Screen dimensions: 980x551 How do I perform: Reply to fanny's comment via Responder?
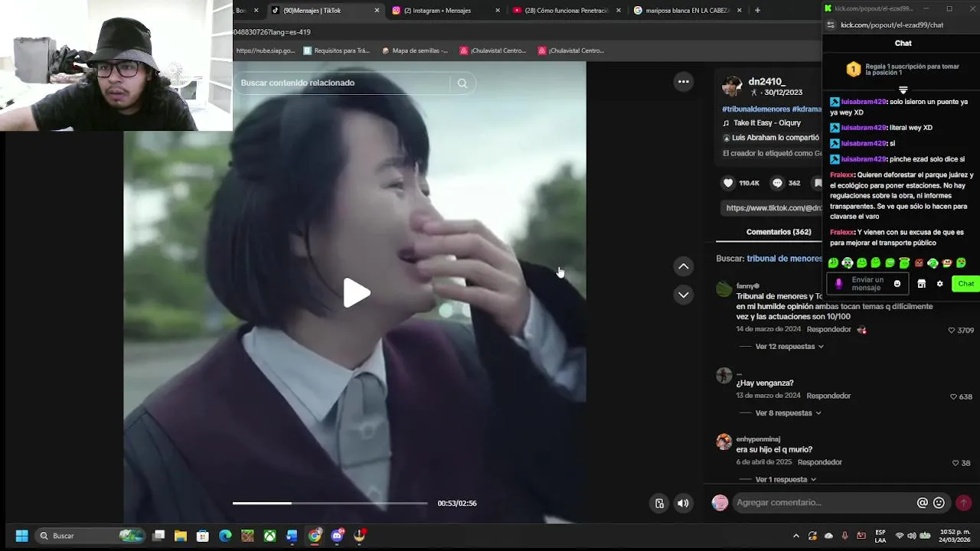click(828, 330)
